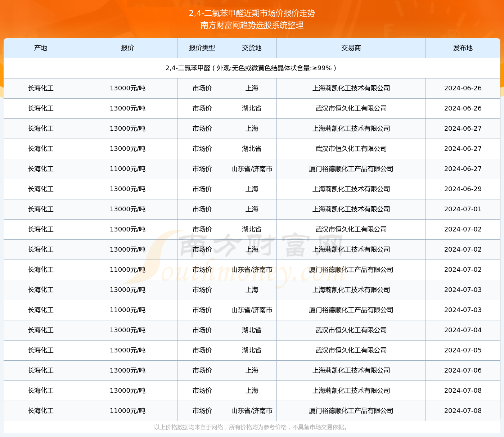The image size is (504, 437).
Task: Select date 2024-07-04
Action: click(463, 330)
